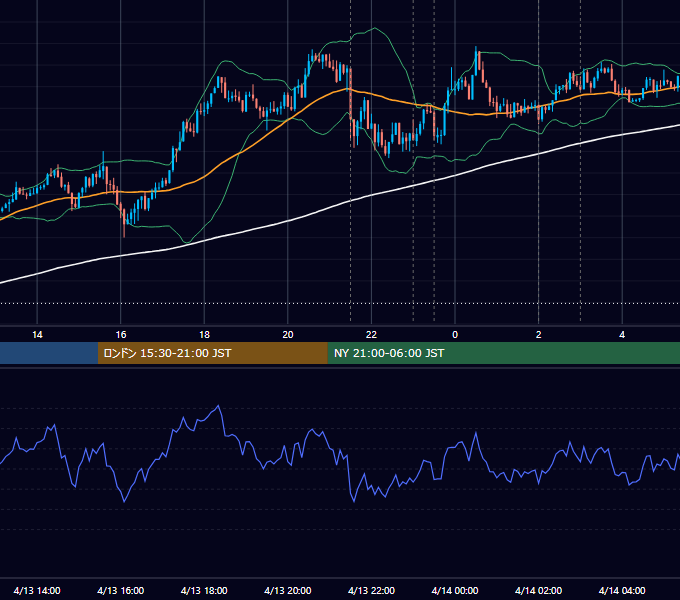Screen dimensions: 680x600
Task: Click the 4/14 04:00 time label
Action: coord(622,590)
